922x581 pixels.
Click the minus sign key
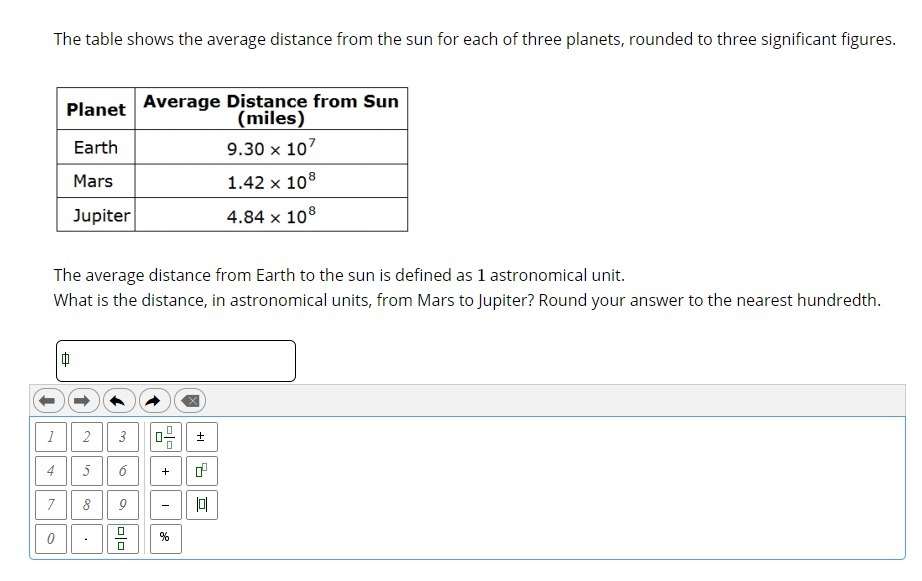(166, 505)
